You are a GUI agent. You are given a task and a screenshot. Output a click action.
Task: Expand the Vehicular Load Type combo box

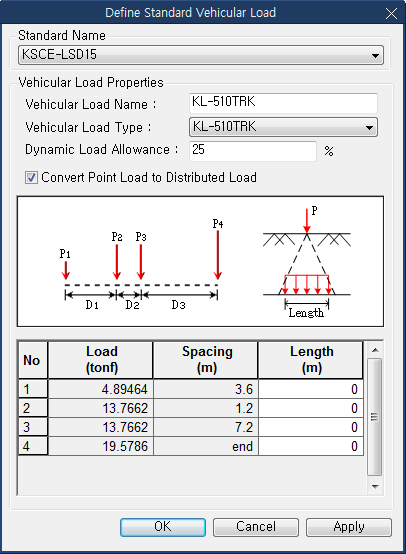(283, 127)
